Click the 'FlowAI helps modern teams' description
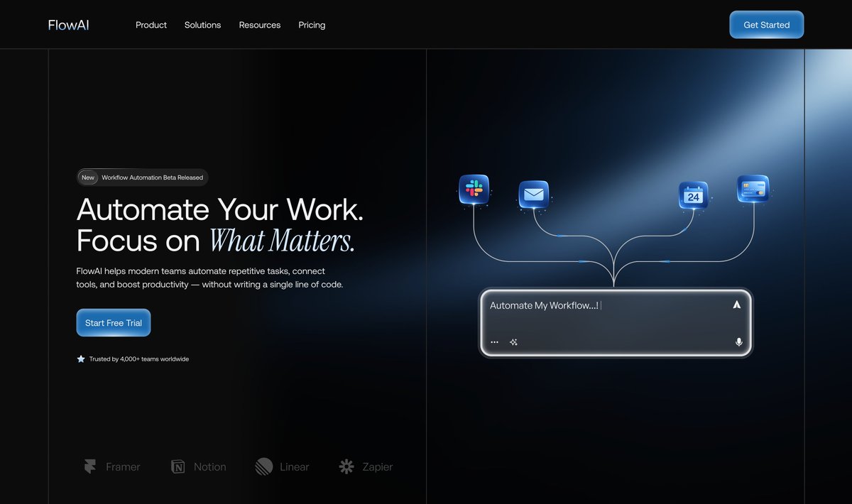Image resolution: width=852 pixels, height=504 pixels. click(209, 278)
